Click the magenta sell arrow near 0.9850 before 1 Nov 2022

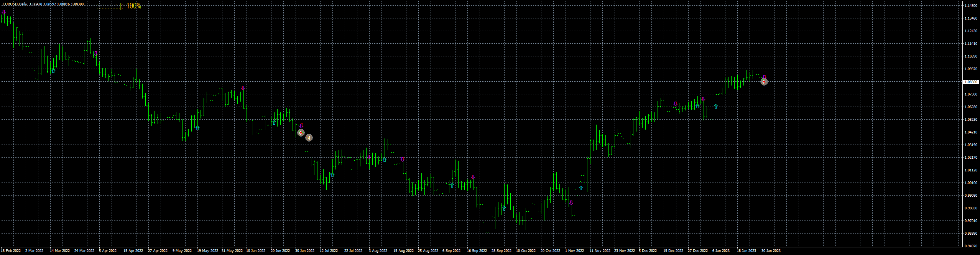(571, 203)
